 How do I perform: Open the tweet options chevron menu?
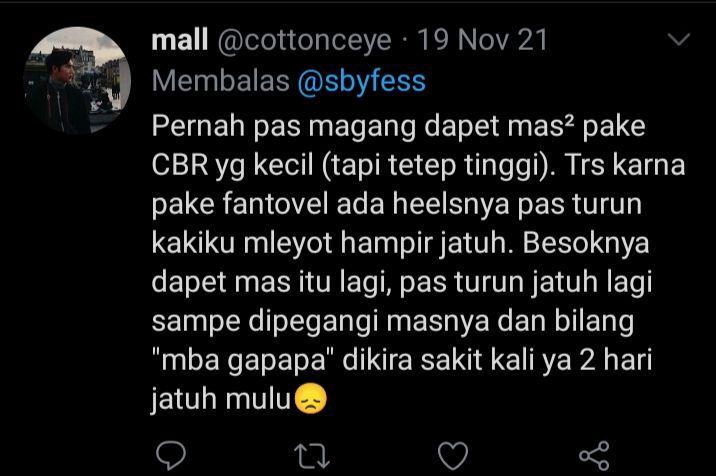click(x=679, y=39)
